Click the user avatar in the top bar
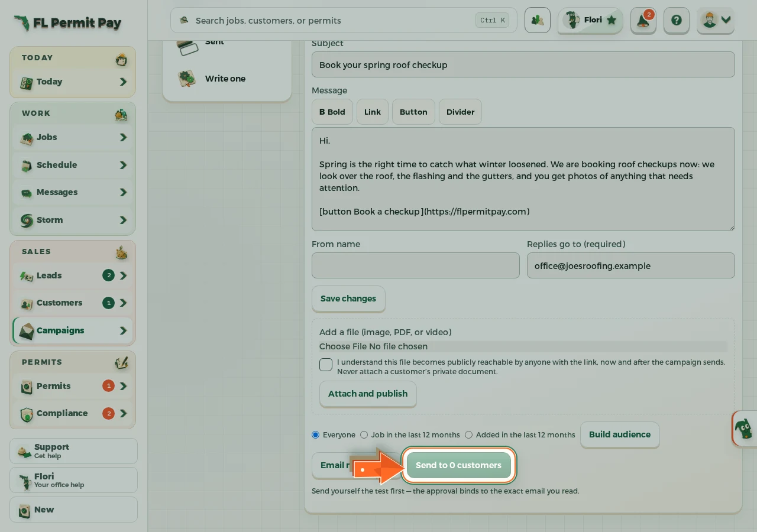 coord(709,20)
